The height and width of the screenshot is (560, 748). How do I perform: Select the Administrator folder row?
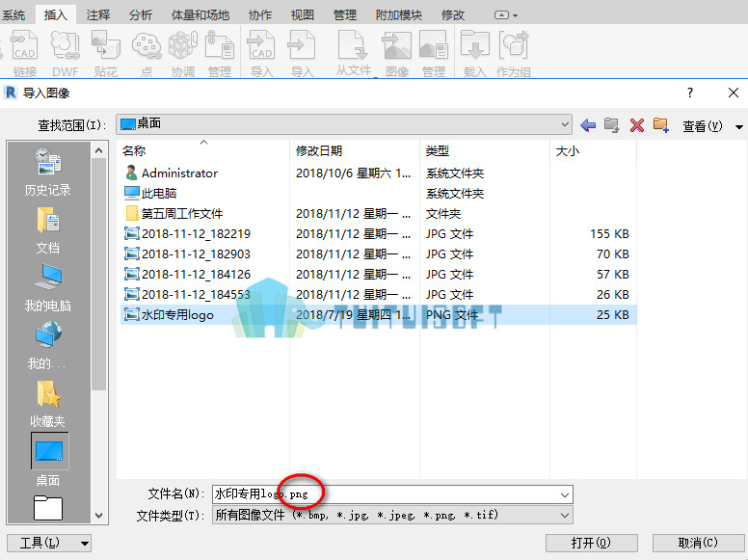point(378,173)
